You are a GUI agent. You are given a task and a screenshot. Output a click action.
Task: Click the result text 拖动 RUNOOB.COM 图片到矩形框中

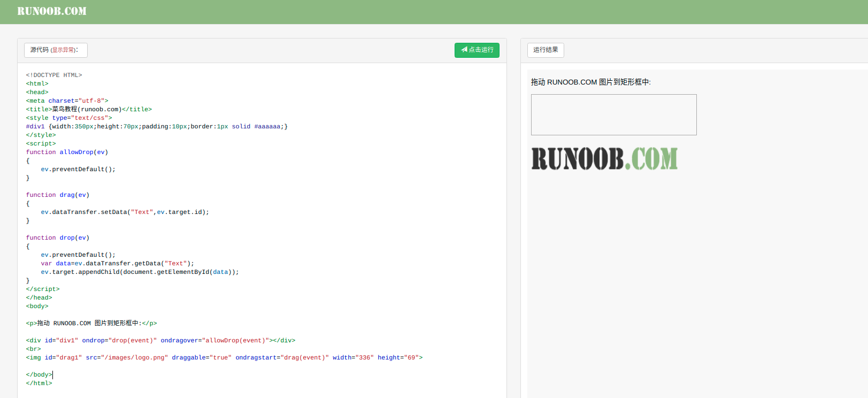(591, 82)
